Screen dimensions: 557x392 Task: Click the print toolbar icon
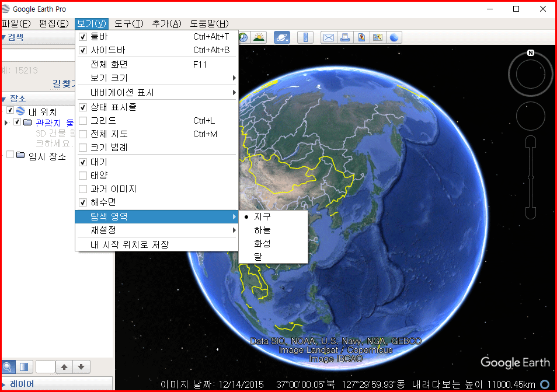345,37
